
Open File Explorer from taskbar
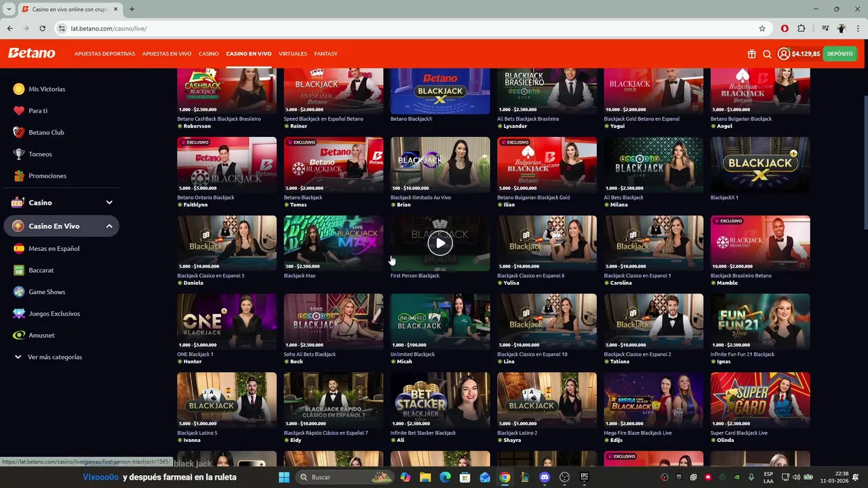tap(425, 477)
